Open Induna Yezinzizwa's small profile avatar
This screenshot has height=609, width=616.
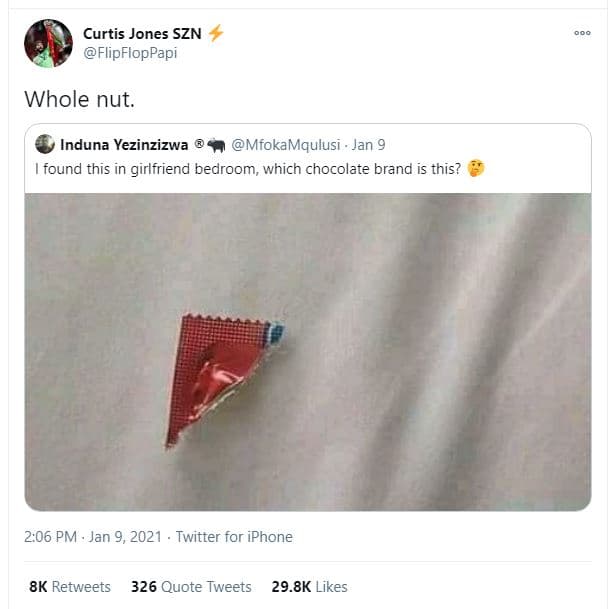pyautogui.click(x=45, y=144)
